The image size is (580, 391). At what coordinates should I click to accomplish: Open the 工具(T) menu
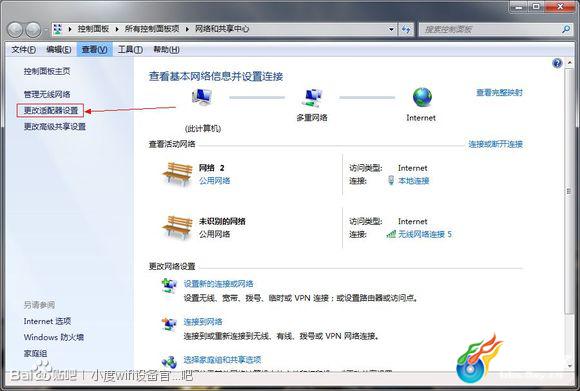point(130,49)
